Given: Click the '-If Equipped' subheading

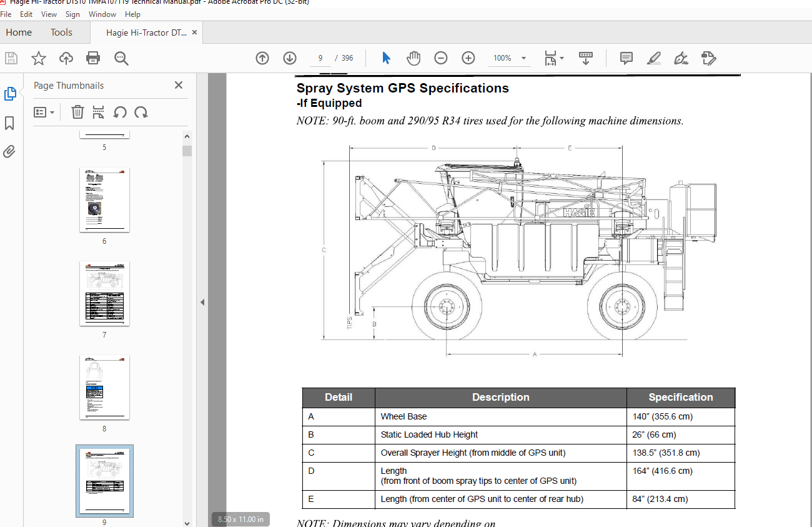Looking at the screenshot, I should (329, 103).
